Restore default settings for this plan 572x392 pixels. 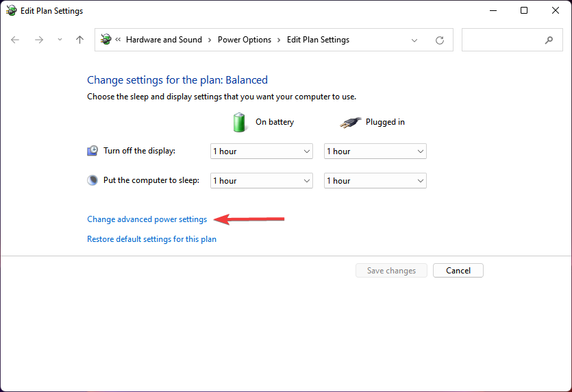pos(152,239)
